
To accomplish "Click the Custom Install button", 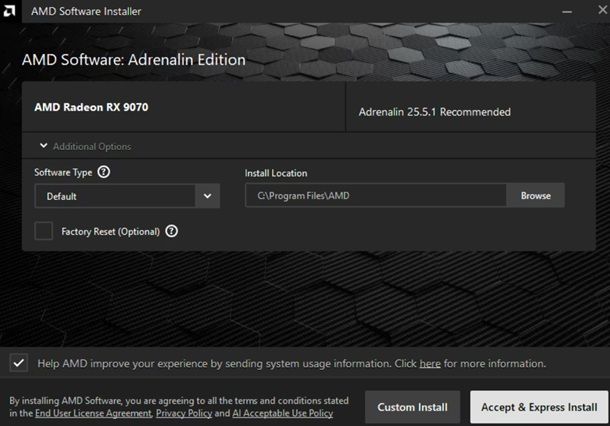I will [411, 407].
